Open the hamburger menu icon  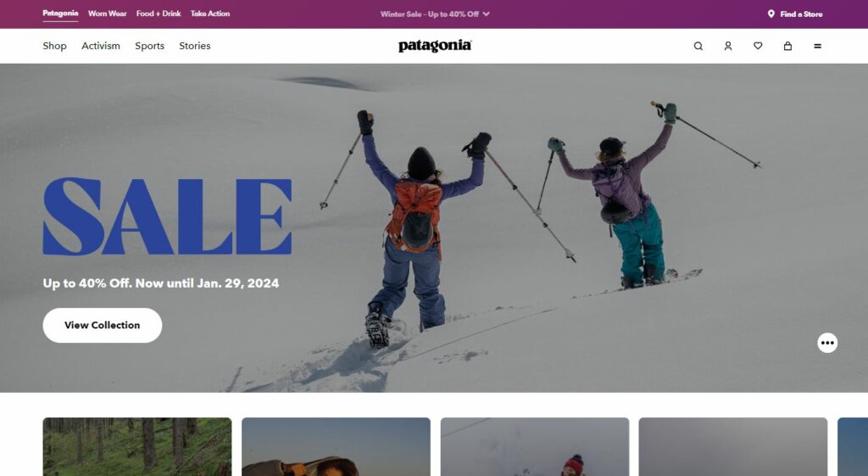818,46
